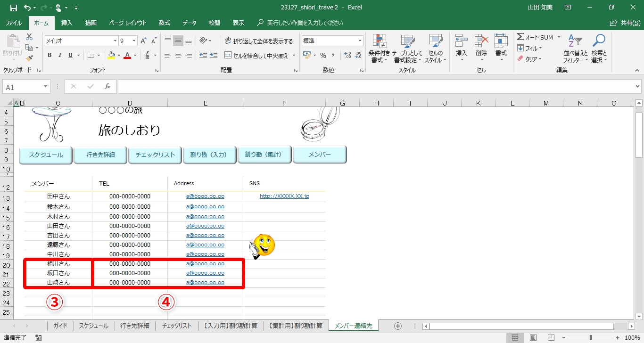This screenshot has height=343, width=644.
Task: Click the メンバー navigation button
Action: (320, 155)
